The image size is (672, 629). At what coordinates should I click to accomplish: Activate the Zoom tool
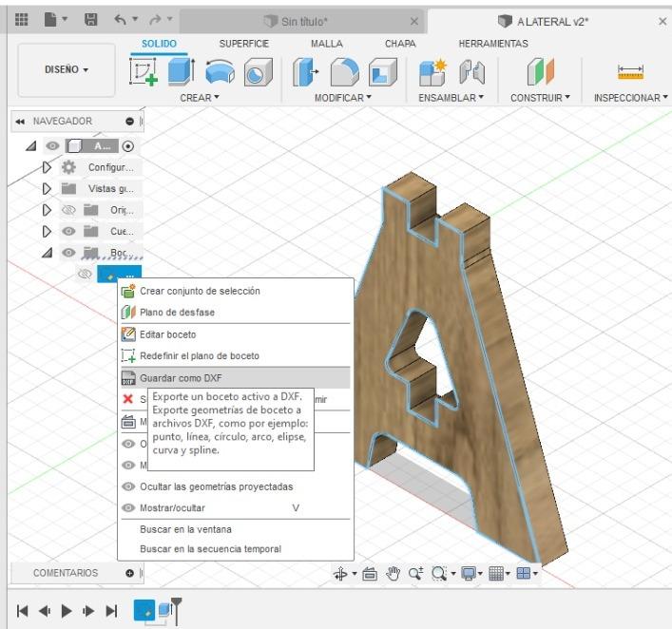point(415,573)
